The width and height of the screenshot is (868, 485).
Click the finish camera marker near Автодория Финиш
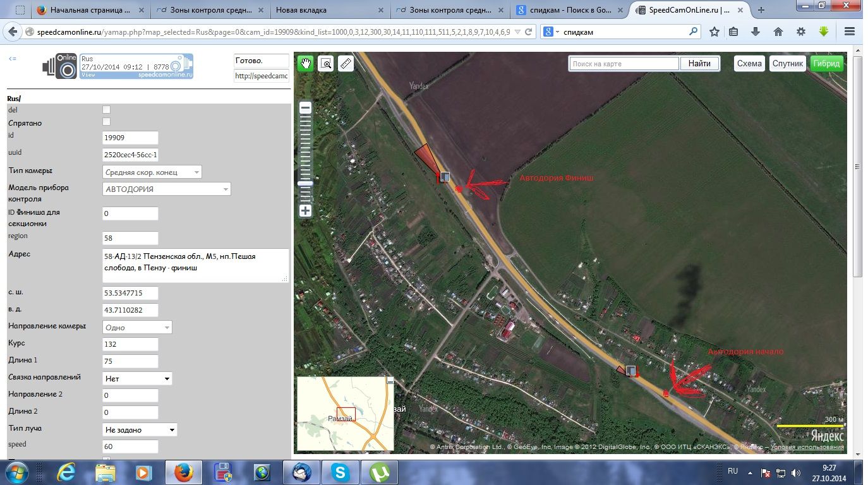(445, 177)
